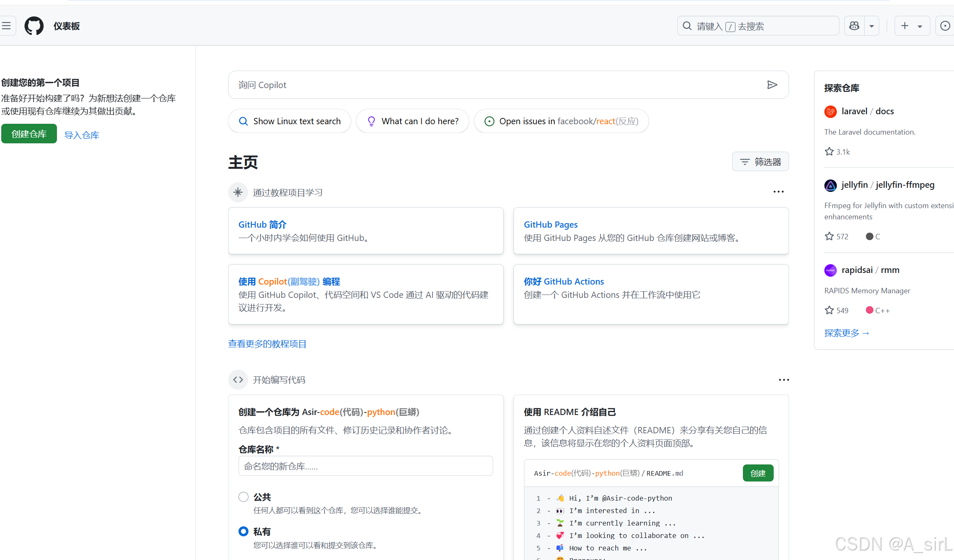Viewport: 954px width, 560px height.
Task: Click the Show Linux text search suggestion
Action: click(290, 121)
